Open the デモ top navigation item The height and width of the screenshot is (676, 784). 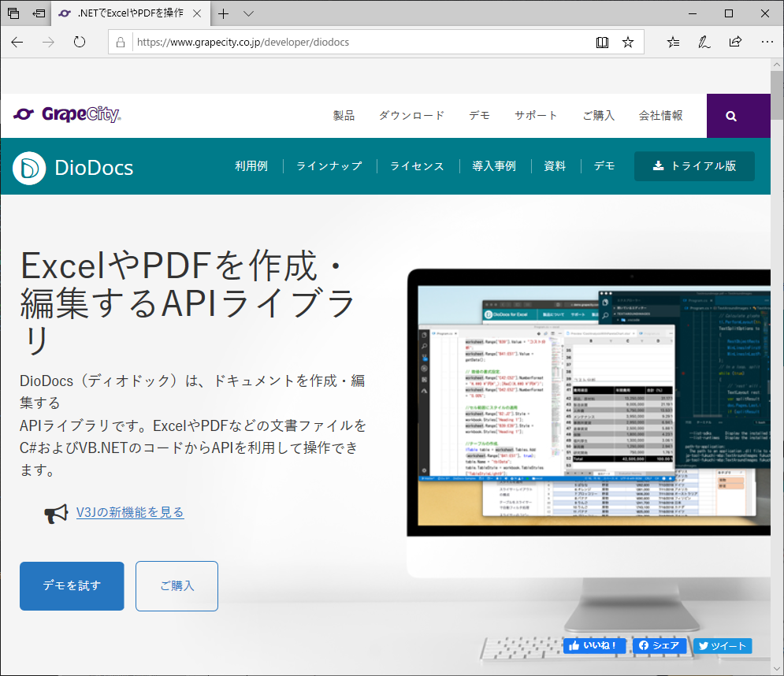point(480,116)
